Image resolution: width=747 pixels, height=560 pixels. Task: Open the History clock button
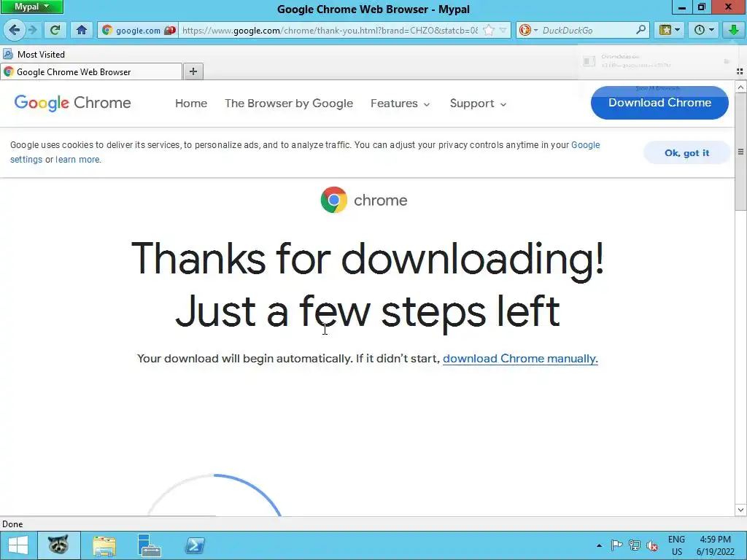704,30
